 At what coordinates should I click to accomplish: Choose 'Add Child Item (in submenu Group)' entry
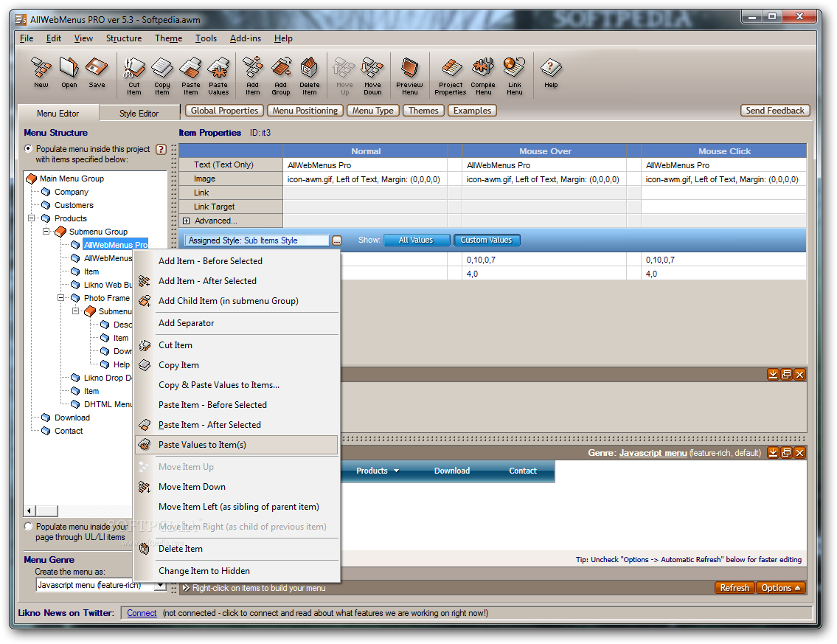(x=237, y=301)
